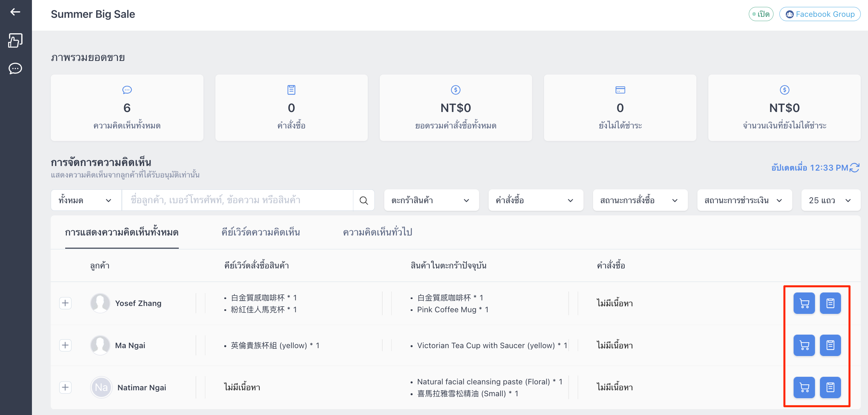Open order document icon for Yosef Zhang
868x415 pixels.
(x=830, y=303)
